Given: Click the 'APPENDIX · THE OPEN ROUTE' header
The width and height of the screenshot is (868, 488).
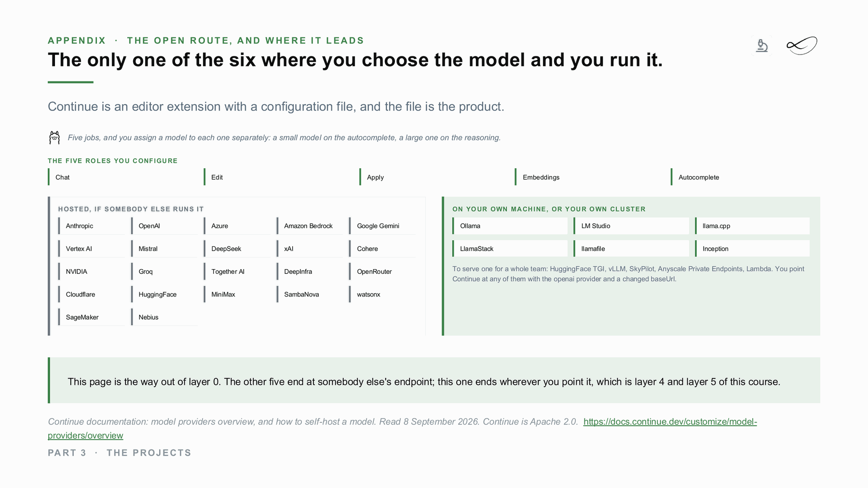Looking at the screenshot, I should [206, 41].
